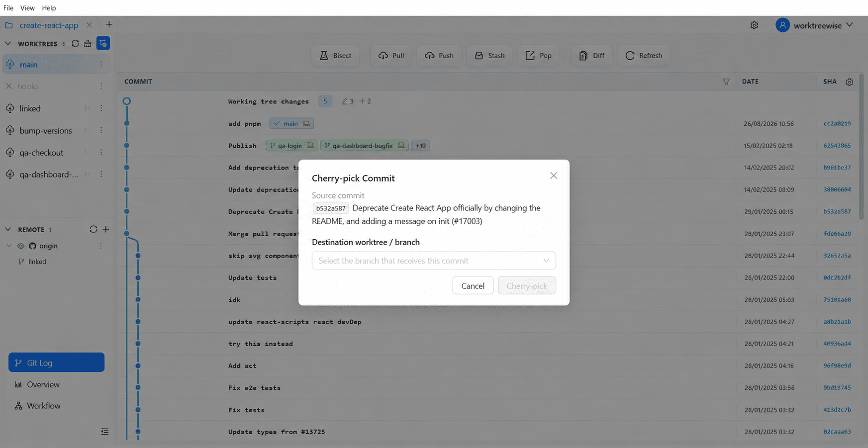Click the Stash button
The width and height of the screenshot is (868, 448).
pos(489,56)
